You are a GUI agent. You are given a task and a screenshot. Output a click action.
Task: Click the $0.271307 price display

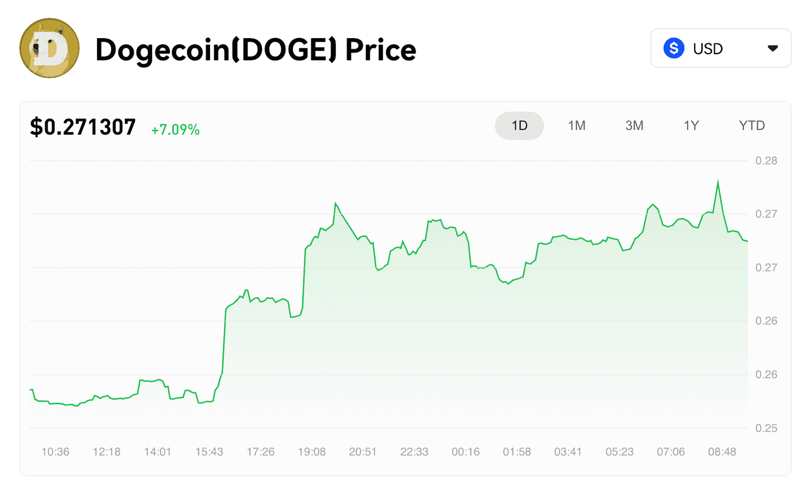[x=83, y=127]
